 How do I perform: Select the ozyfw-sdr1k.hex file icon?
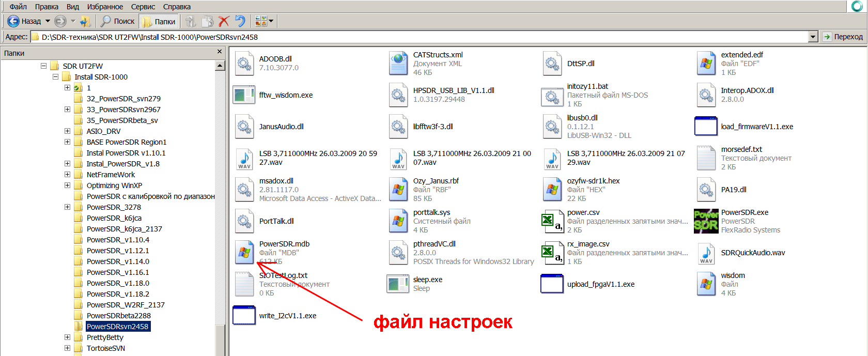tap(552, 190)
